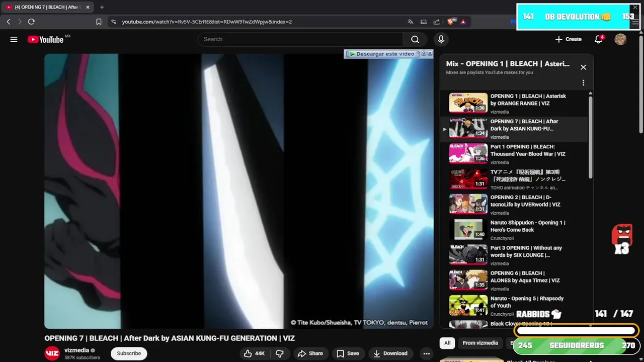Go back with the browser back arrow
This screenshot has width=644, height=362.
[9, 22]
